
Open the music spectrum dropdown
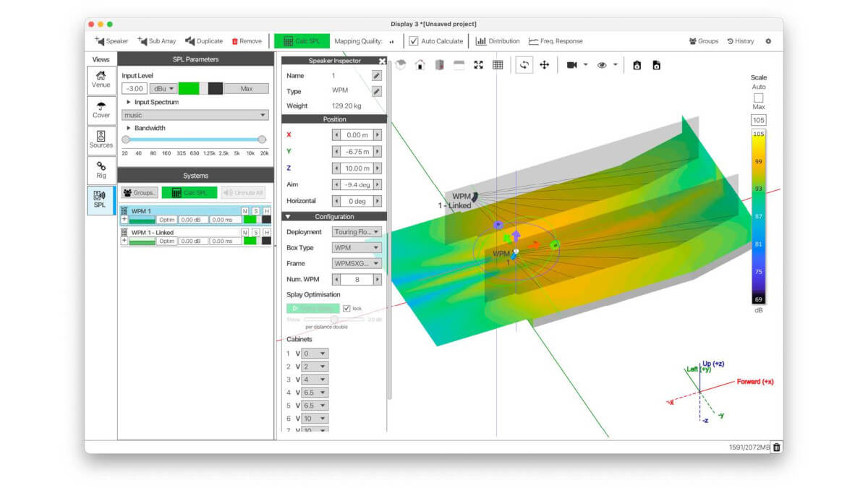(x=195, y=115)
